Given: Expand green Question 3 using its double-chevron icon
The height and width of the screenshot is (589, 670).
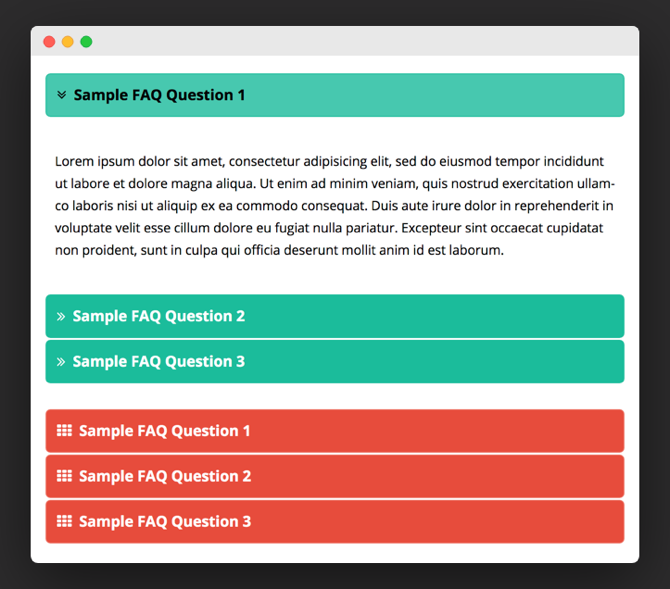Looking at the screenshot, I should coord(61,362).
